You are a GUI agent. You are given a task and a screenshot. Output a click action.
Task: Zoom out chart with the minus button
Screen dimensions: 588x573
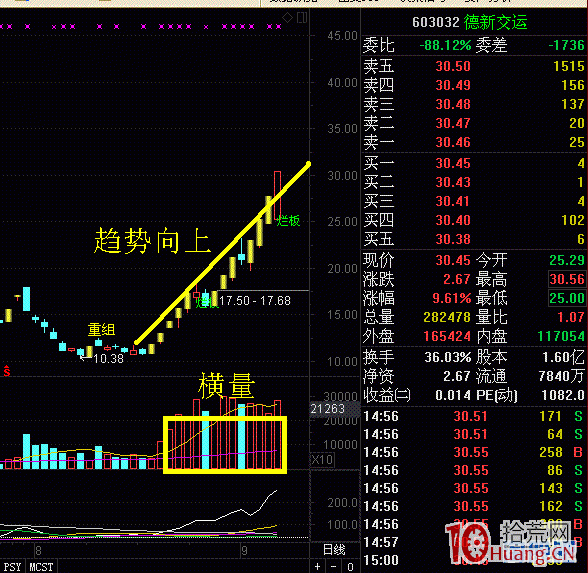334,567
